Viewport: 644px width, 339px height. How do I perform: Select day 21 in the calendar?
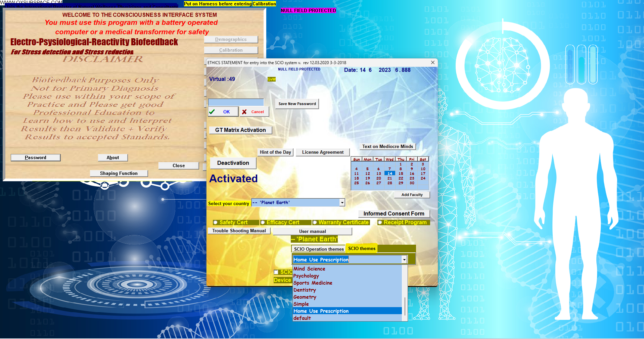pos(389,178)
